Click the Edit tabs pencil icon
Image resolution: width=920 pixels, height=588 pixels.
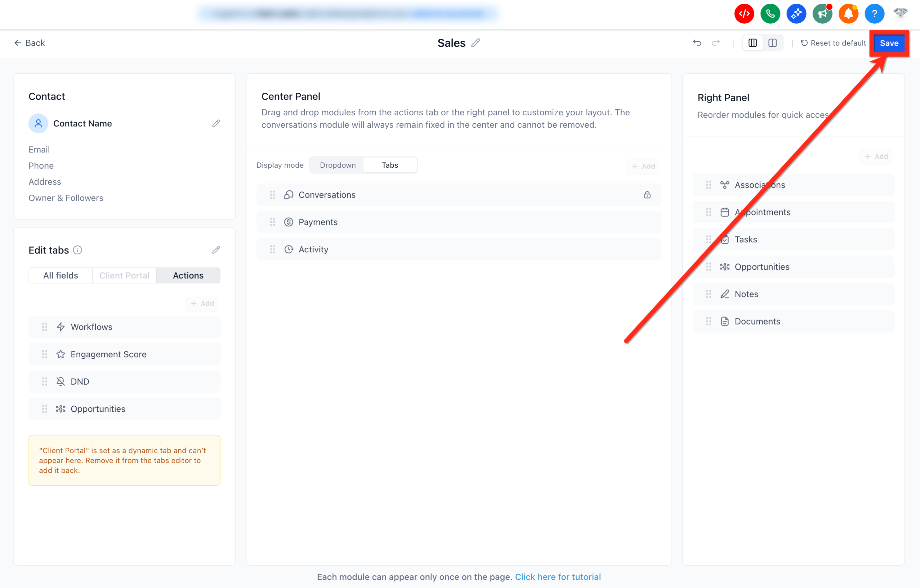pos(216,250)
